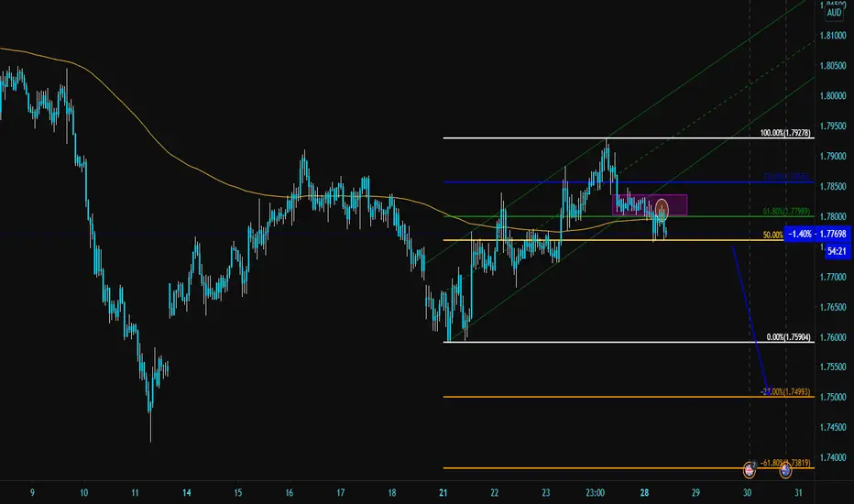Screen dimensions: 854x504
Task: Select the 0.00%(1.75904) Fibonacci level label
Action: (x=789, y=337)
